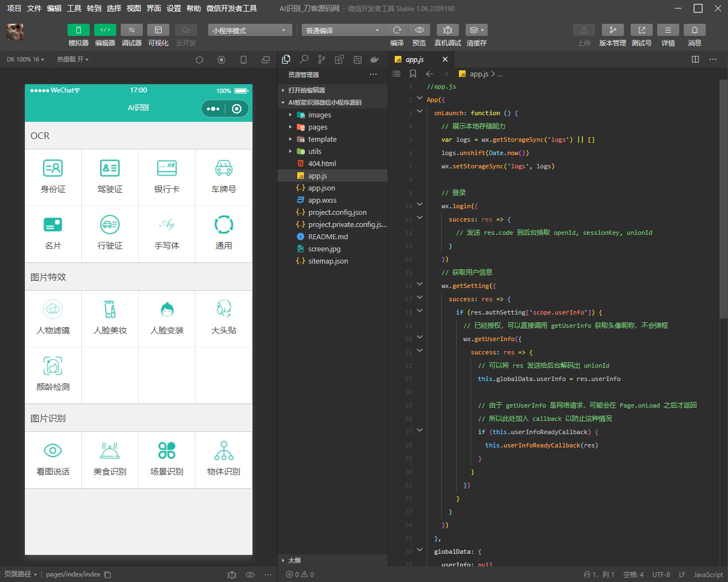Screen dimensions: 728x582
Task: Tap 美食识别 in simulator
Action: coord(110,460)
